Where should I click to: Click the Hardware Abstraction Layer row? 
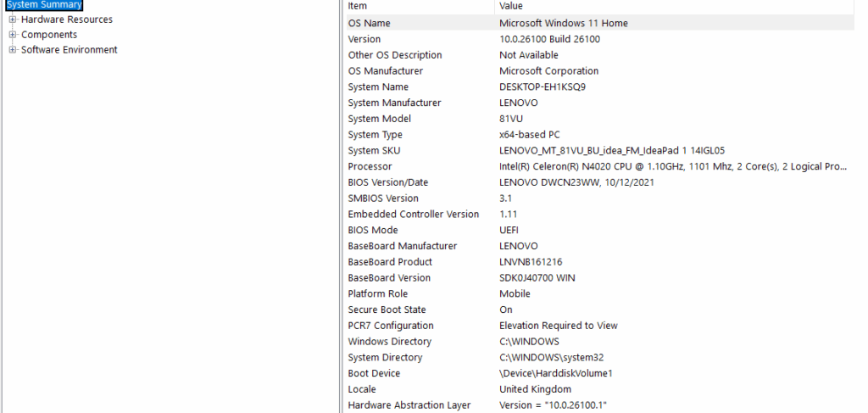(599, 406)
